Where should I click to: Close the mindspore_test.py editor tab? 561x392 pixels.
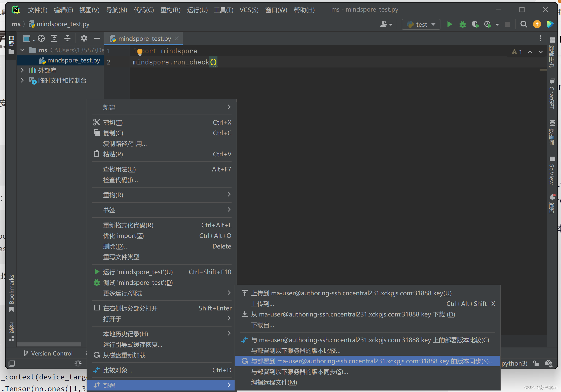177,39
